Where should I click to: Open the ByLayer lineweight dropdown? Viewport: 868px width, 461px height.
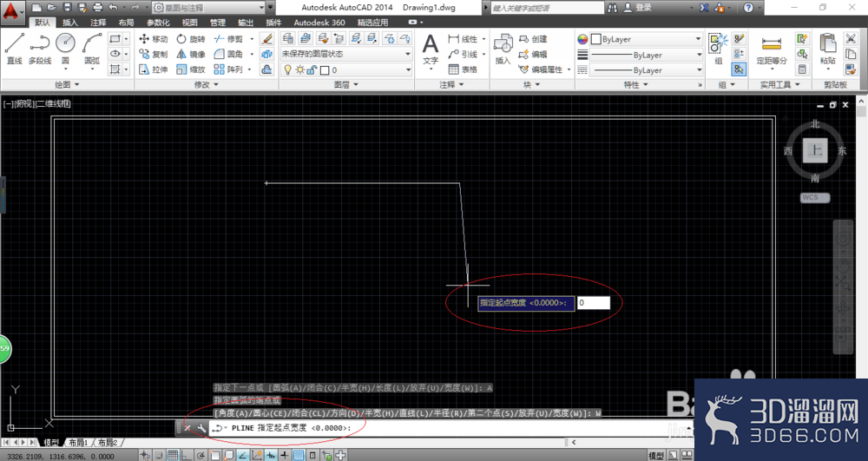click(x=646, y=55)
